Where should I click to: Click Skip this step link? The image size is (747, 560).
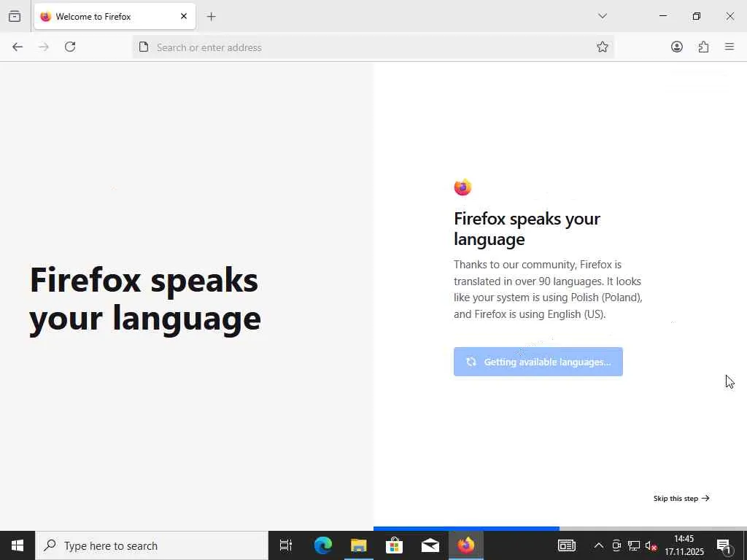tap(681, 498)
